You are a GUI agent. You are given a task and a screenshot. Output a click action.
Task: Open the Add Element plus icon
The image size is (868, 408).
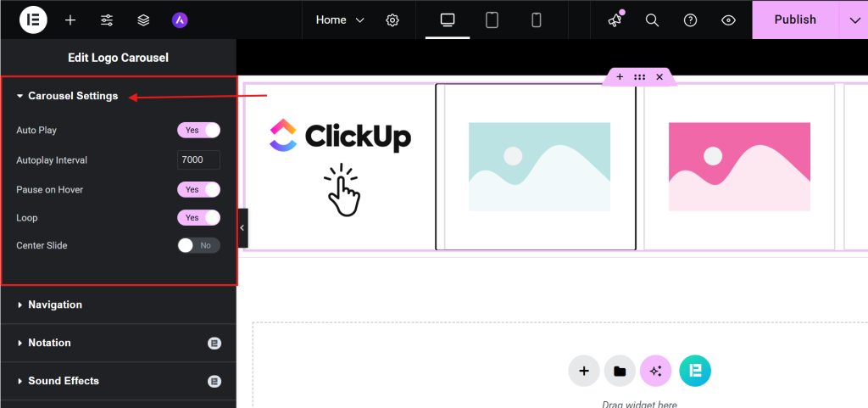(x=70, y=20)
